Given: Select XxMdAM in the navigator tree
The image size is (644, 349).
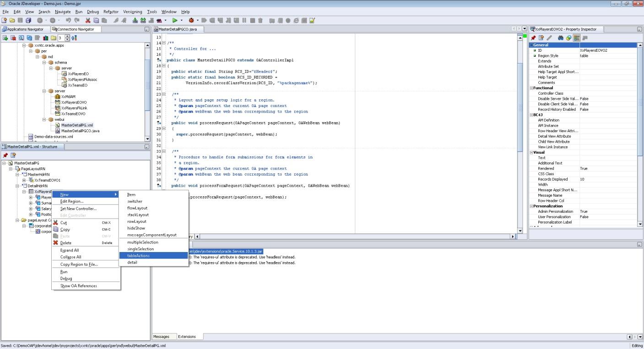Looking at the screenshot, I should 68,97.
